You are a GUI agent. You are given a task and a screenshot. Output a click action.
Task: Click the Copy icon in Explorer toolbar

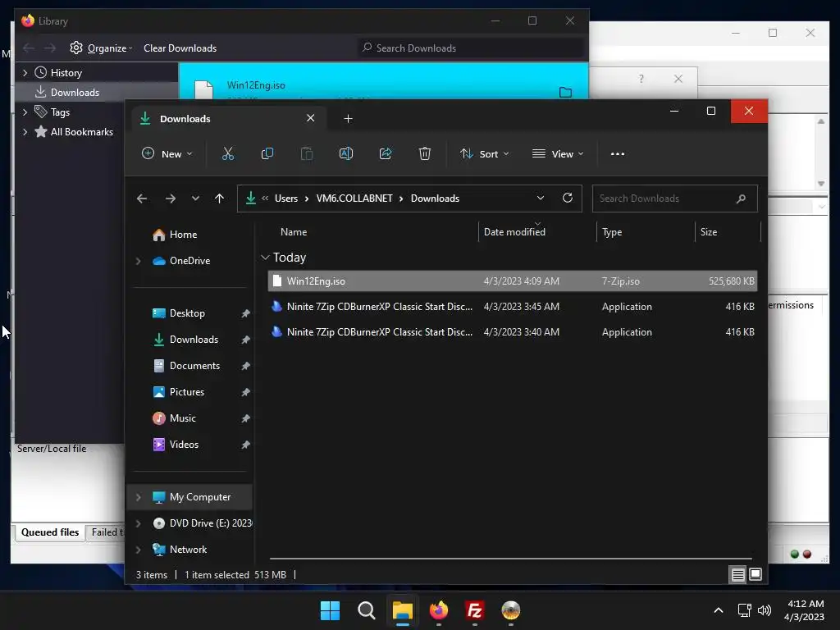pos(267,153)
